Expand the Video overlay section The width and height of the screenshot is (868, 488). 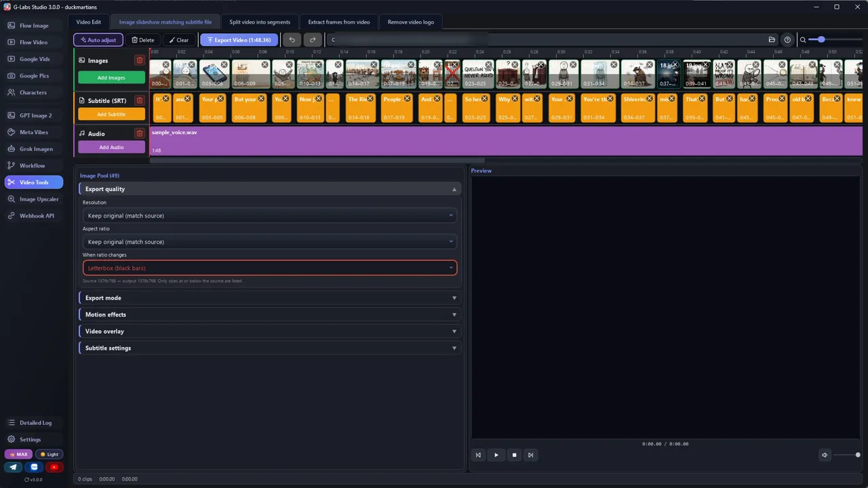pyautogui.click(x=270, y=331)
